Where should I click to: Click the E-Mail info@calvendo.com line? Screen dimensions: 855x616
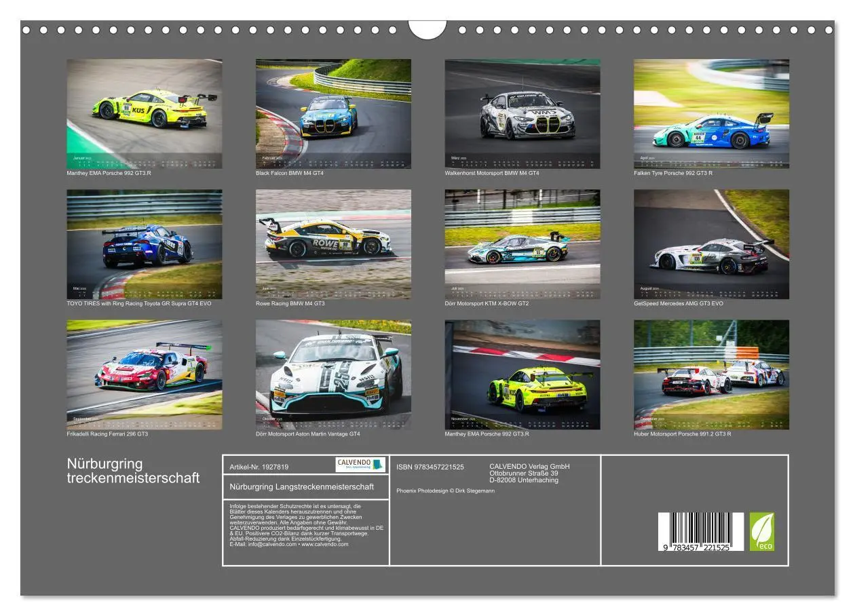(x=289, y=544)
